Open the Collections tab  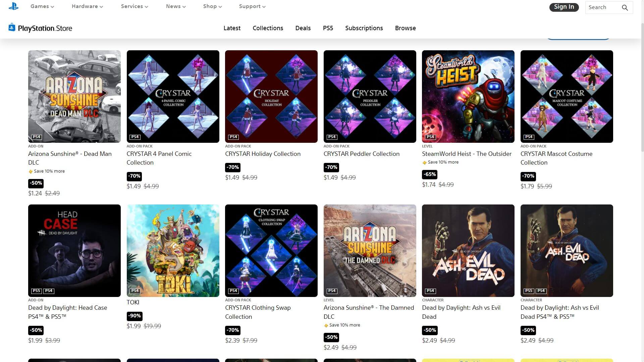click(x=268, y=28)
